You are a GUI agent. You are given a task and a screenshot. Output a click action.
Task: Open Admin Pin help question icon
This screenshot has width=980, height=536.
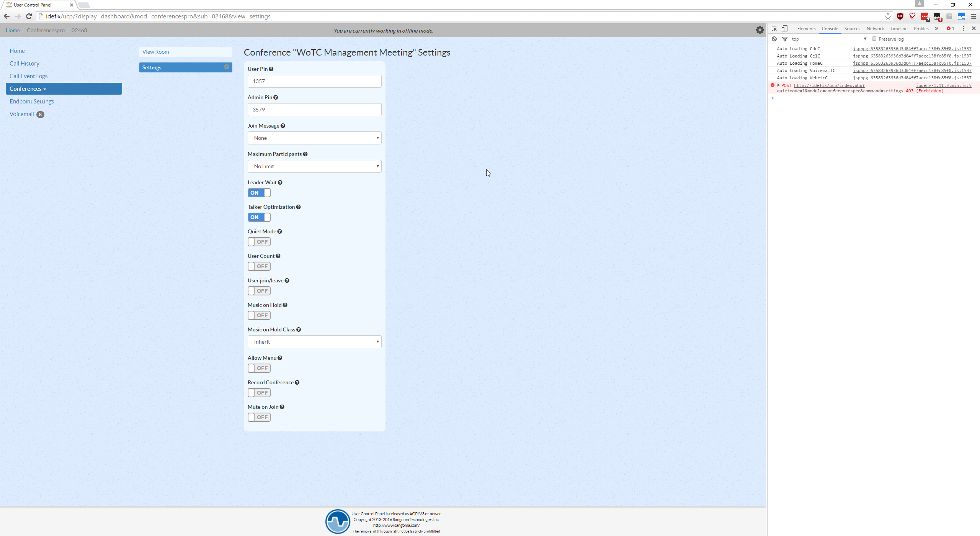(276, 97)
